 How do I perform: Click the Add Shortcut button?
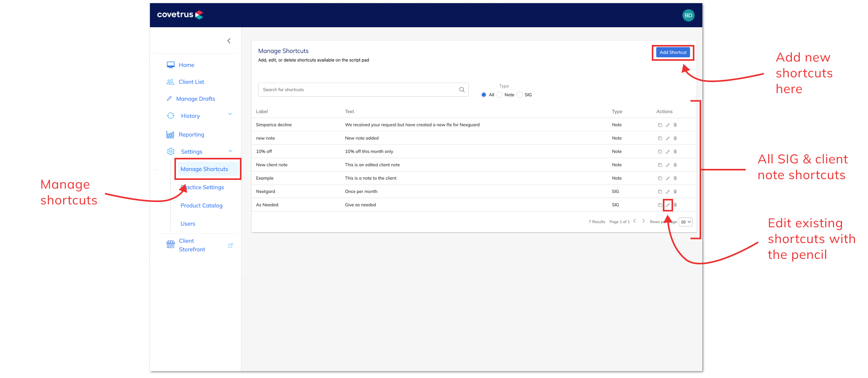[x=673, y=52]
